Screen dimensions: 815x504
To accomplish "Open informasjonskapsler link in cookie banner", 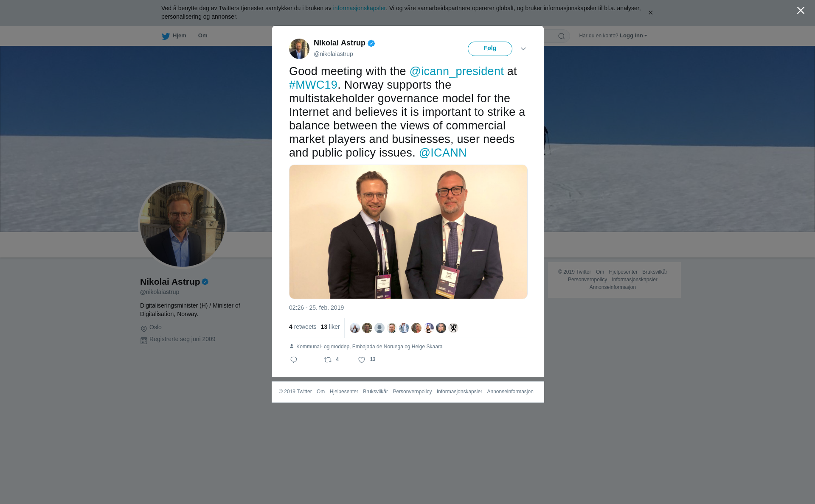I will pos(359,8).
